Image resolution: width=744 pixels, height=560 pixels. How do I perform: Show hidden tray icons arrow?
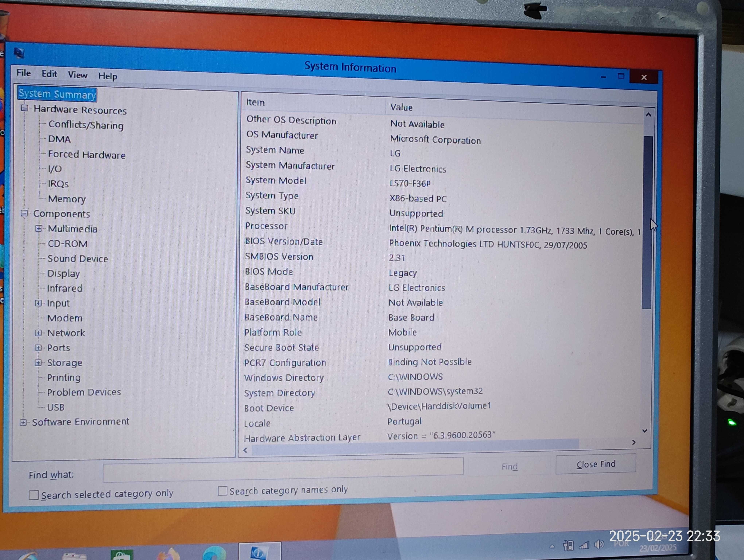[552, 547]
